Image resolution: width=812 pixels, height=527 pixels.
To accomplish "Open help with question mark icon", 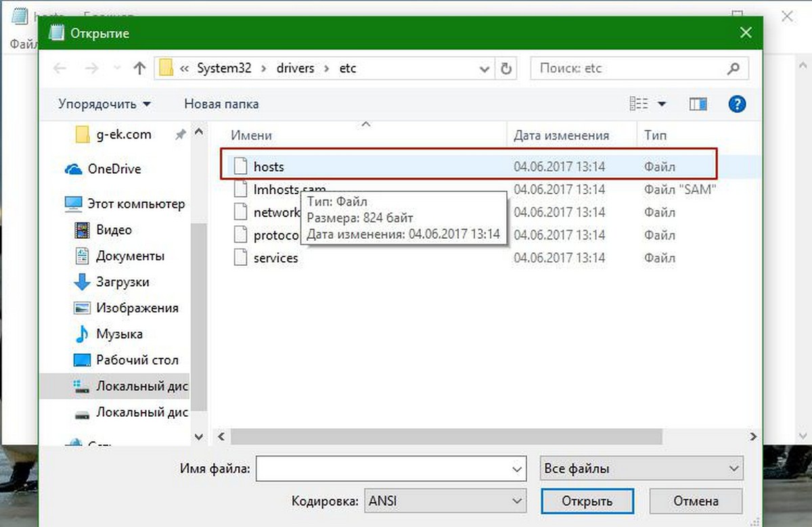I will 737,104.
